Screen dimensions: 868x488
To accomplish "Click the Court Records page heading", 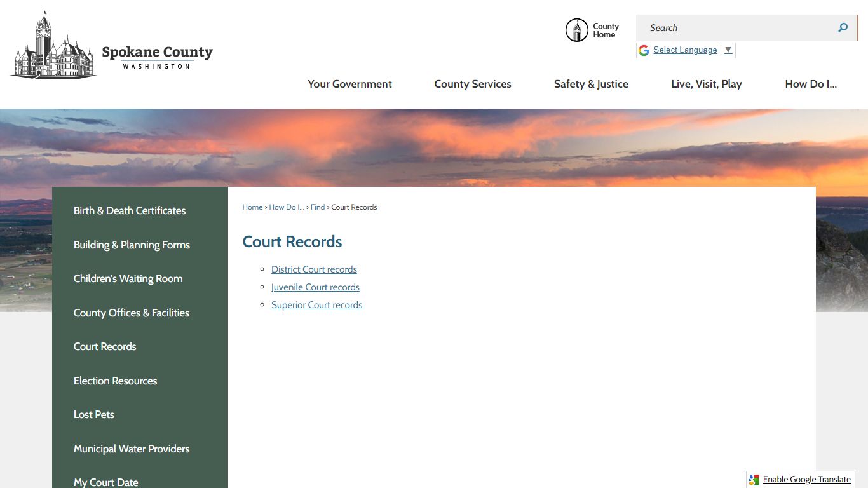I will 292,241.
